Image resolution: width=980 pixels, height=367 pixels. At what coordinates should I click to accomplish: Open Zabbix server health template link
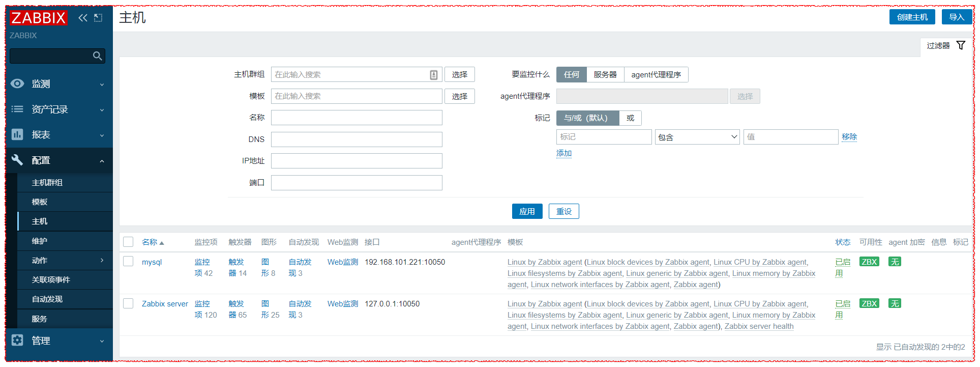point(759,326)
